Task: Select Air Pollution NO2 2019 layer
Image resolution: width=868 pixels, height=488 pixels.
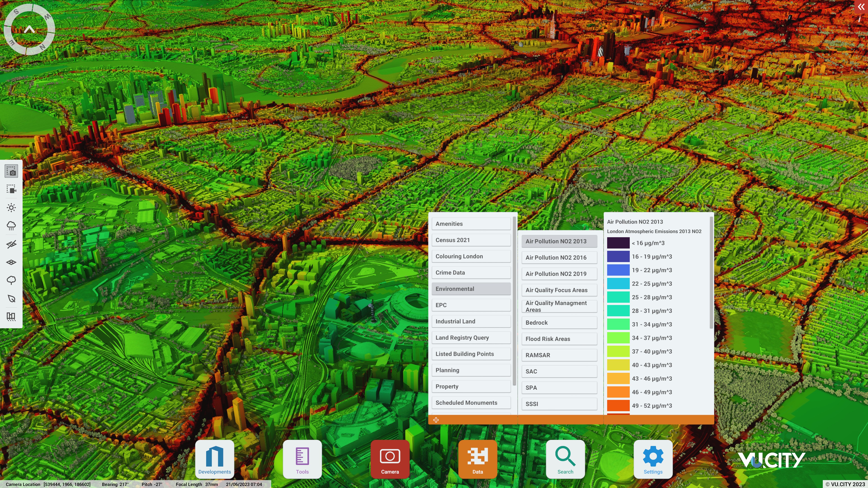Action: pos(559,274)
